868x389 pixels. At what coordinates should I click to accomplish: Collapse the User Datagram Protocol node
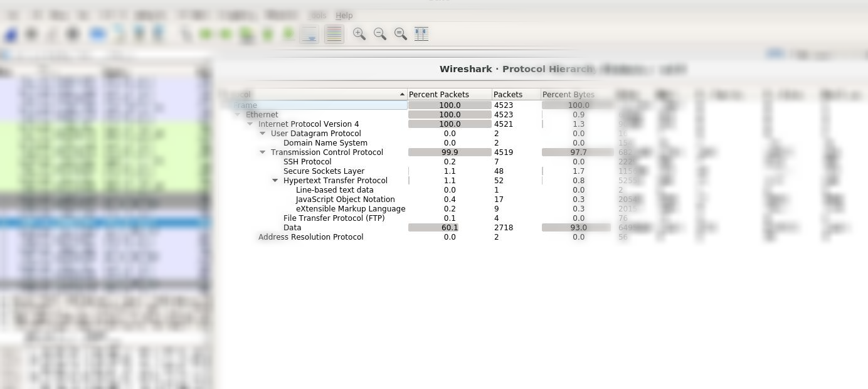coord(263,134)
